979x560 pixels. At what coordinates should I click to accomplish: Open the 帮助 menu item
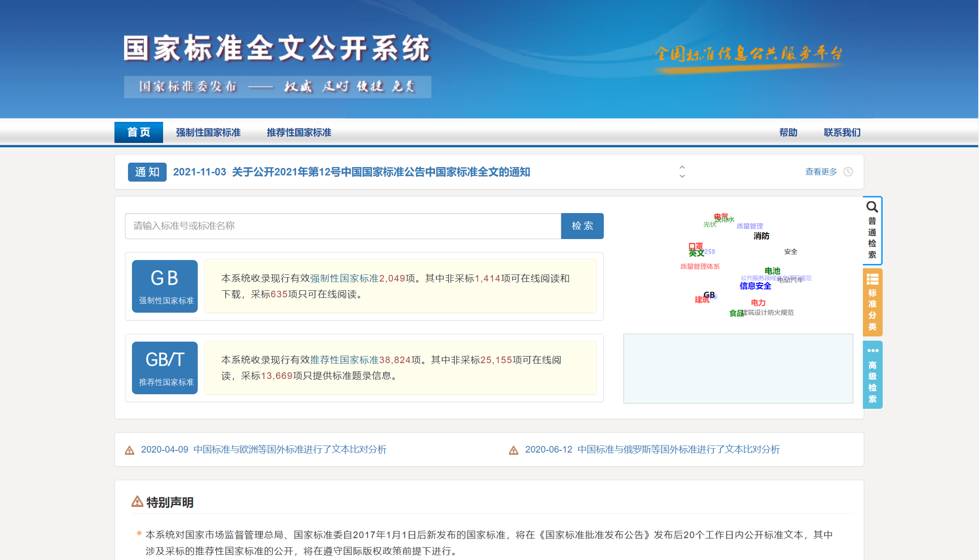[788, 133]
